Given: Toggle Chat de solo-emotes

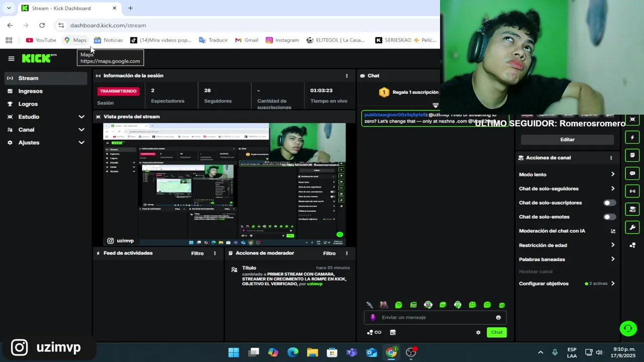Looking at the screenshot, I should [x=609, y=217].
